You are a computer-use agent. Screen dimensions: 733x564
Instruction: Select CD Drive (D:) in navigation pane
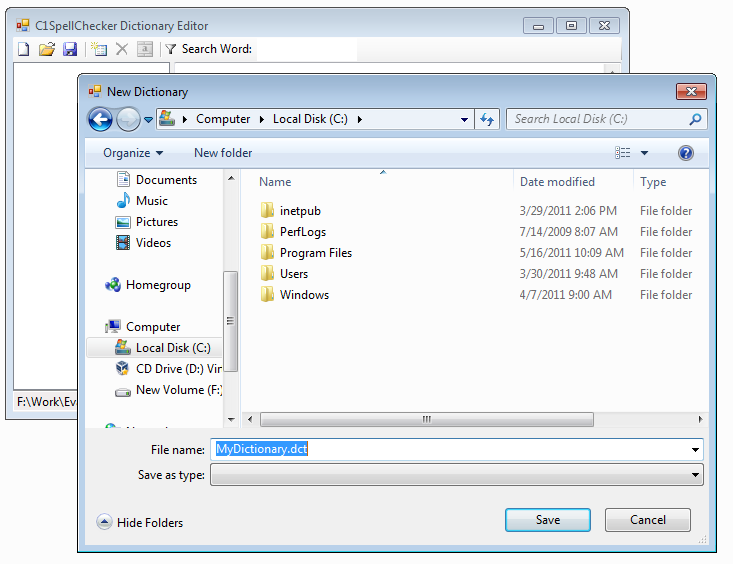click(168, 369)
